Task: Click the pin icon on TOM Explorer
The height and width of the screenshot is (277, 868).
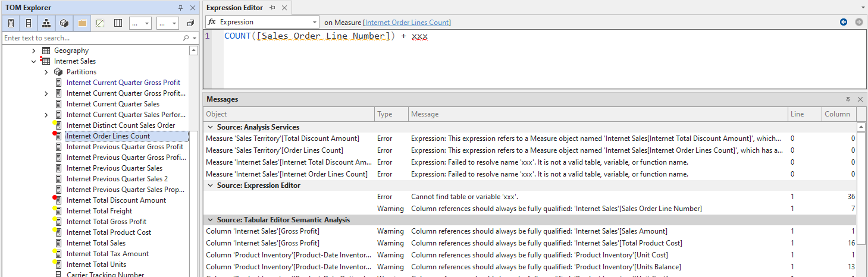Action: click(x=181, y=8)
